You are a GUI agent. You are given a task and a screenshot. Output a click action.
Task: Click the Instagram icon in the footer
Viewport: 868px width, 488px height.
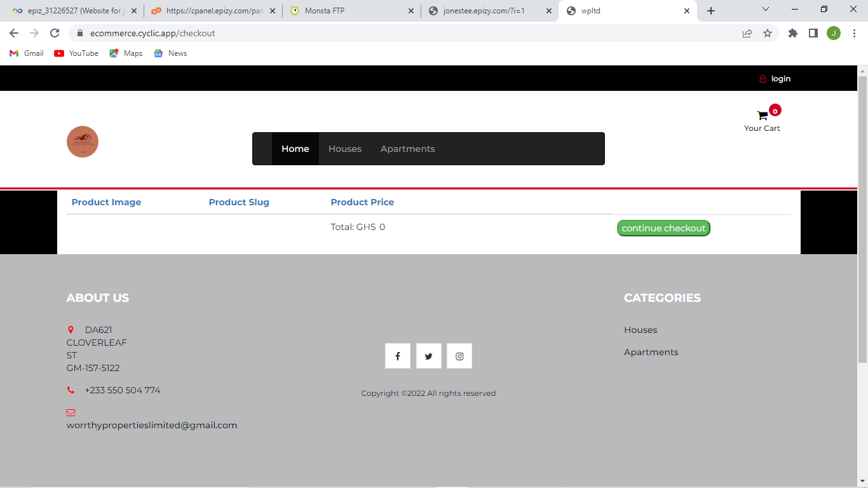tap(459, 356)
